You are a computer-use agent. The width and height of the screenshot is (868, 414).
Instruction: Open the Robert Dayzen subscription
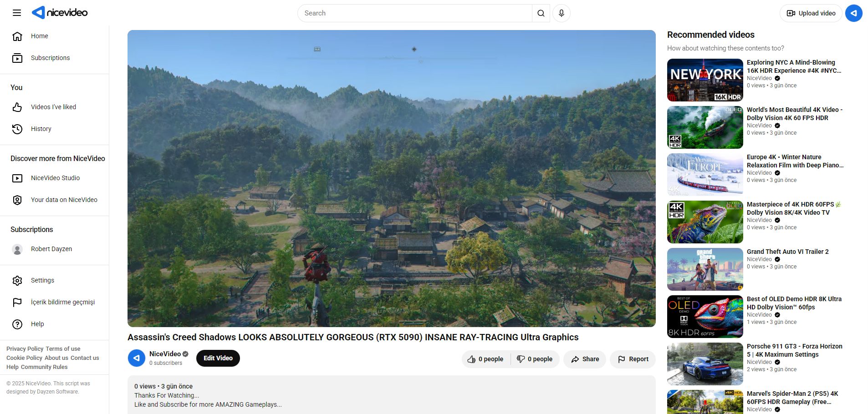(55, 249)
